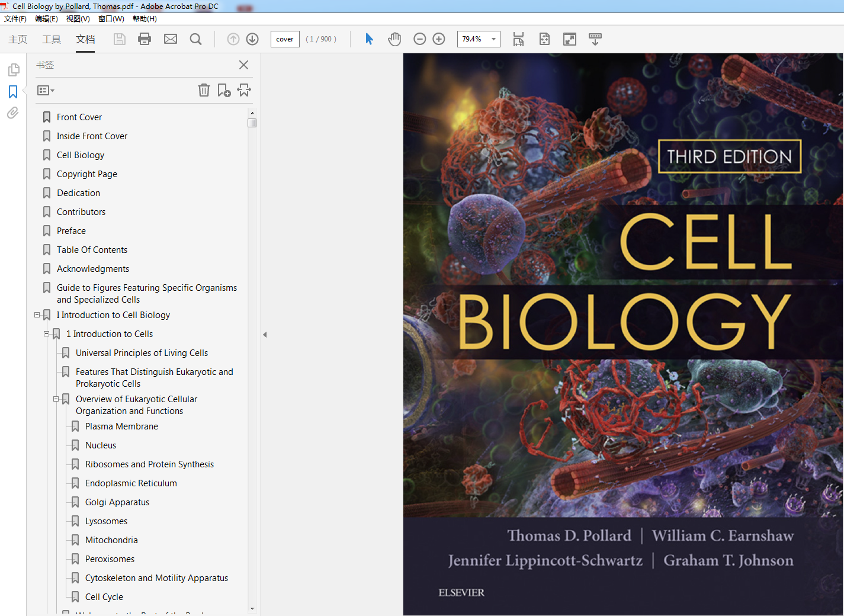
Task: Open Page Thumbnails sidebar panel
Action: click(13, 70)
